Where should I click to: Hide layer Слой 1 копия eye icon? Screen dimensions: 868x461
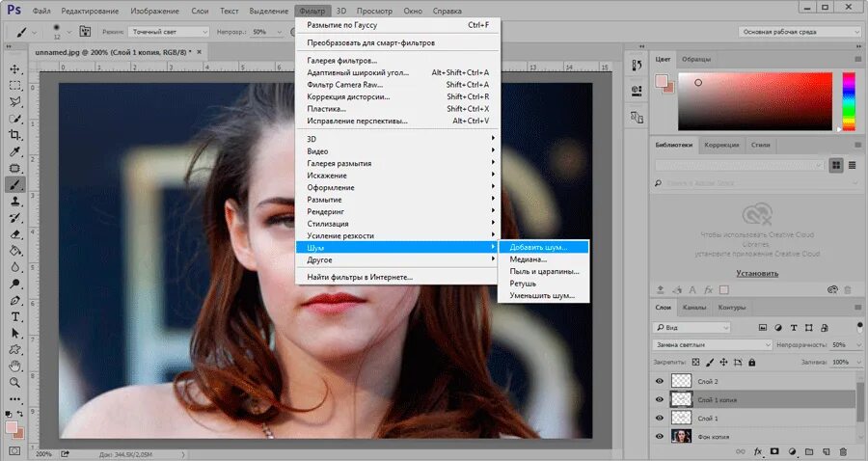[660, 399]
